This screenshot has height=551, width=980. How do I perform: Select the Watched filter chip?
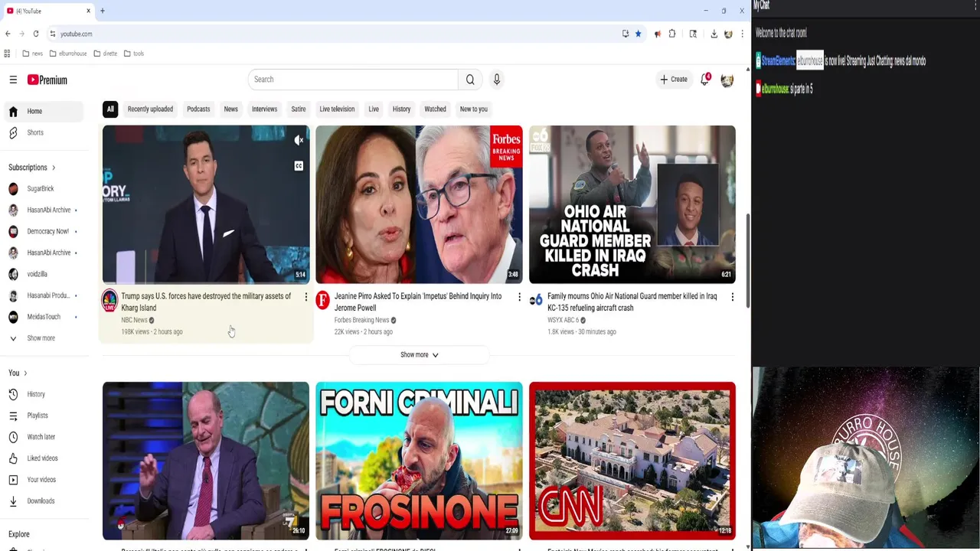tap(435, 109)
